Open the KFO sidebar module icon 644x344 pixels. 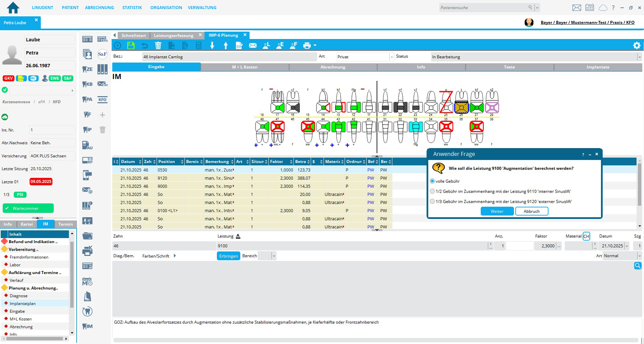click(102, 100)
